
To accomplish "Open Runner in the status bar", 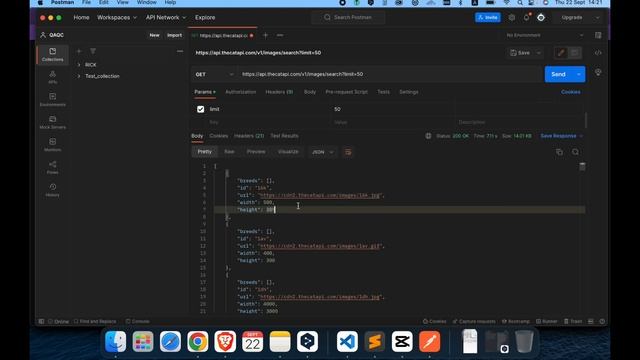I will 547,321.
